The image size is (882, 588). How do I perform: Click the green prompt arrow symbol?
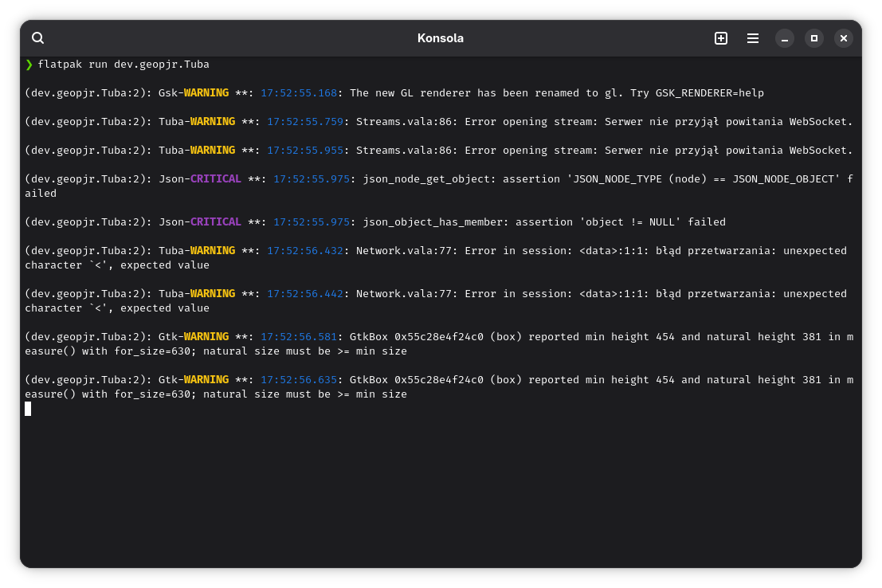[29, 64]
